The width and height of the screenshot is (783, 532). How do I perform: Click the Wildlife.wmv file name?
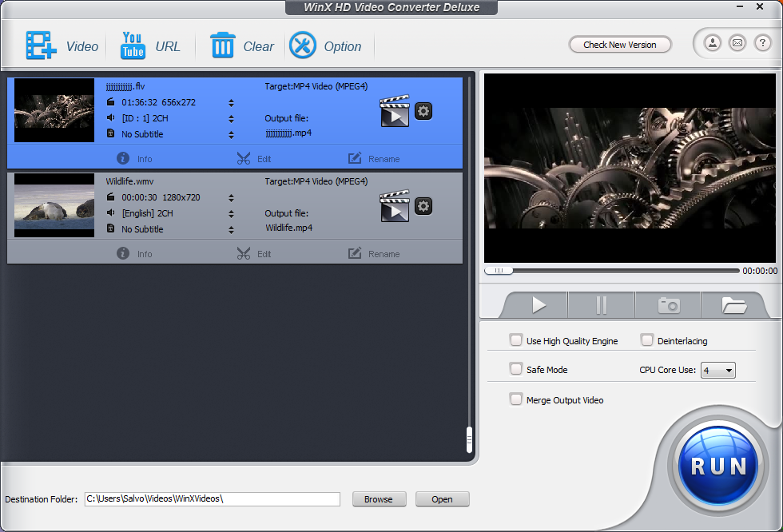pyautogui.click(x=129, y=181)
